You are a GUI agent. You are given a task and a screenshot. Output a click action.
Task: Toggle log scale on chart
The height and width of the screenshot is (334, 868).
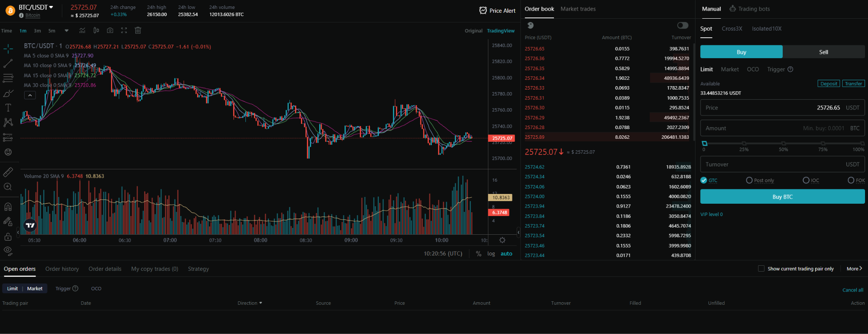(491, 254)
